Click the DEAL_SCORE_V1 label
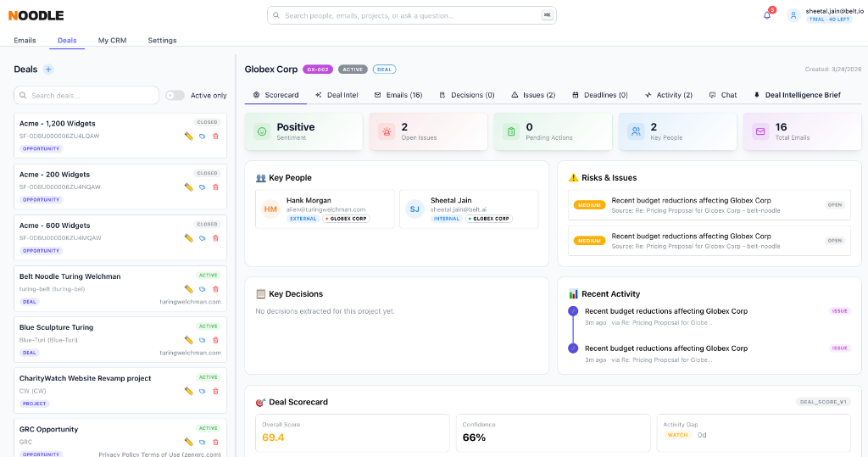868x457 pixels. tap(823, 402)
